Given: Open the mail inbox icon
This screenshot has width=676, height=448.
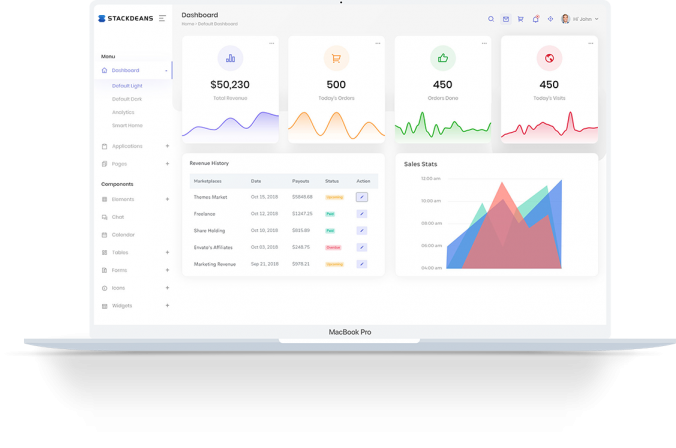Looking at the screenshot, I should [506, 19].
